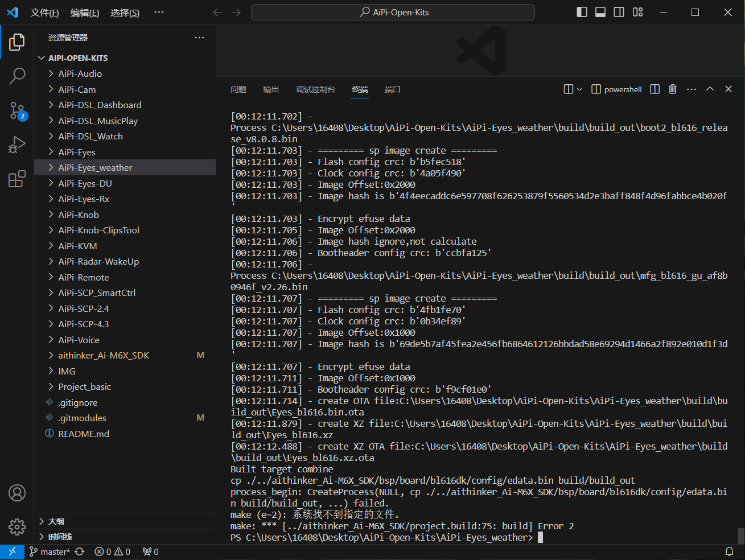Open the Accounts icon in activity bar
The width and height of the screenshot is (745, 560).
[x=17, y=493]
